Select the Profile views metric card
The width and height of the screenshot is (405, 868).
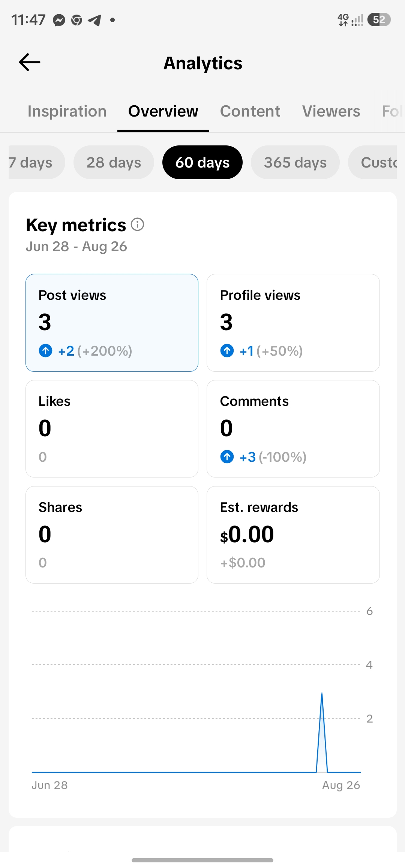pos(293,323)
